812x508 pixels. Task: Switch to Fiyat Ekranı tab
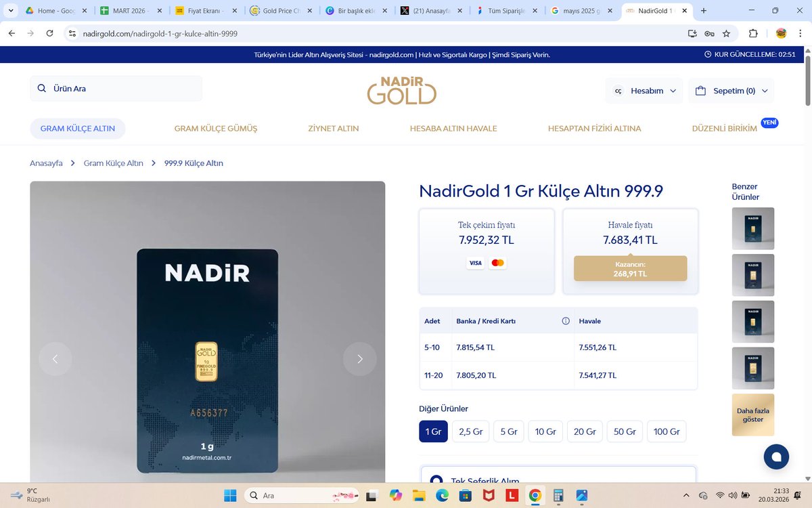pos(206,11)
